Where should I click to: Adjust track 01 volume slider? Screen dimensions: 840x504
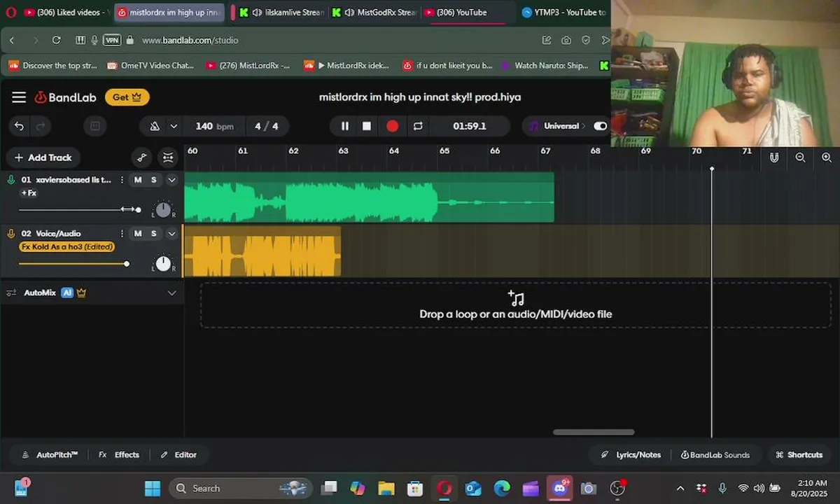click(79, 209)
